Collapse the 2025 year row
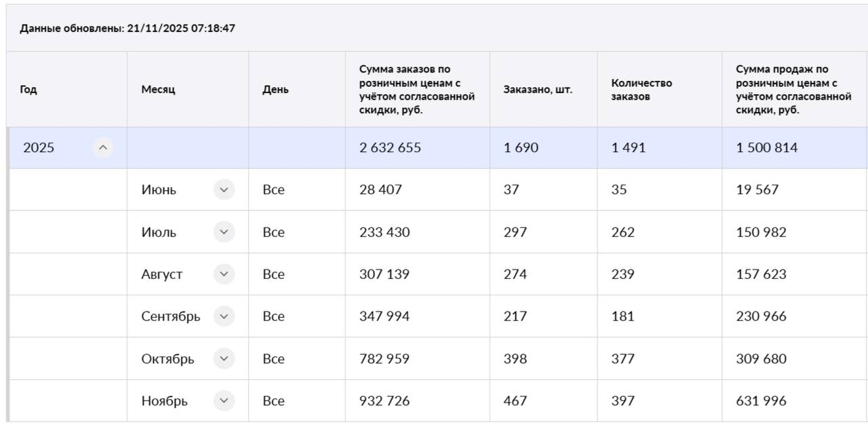The height and width of the screenshot is (427, 868). click(x=103, y=147)
